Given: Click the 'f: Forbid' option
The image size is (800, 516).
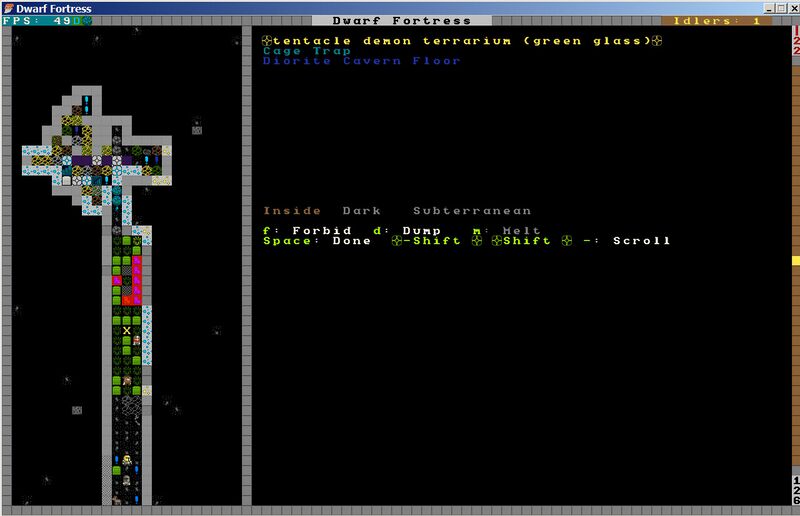Looking at the screenshot, I should click(x=307, y=231).
